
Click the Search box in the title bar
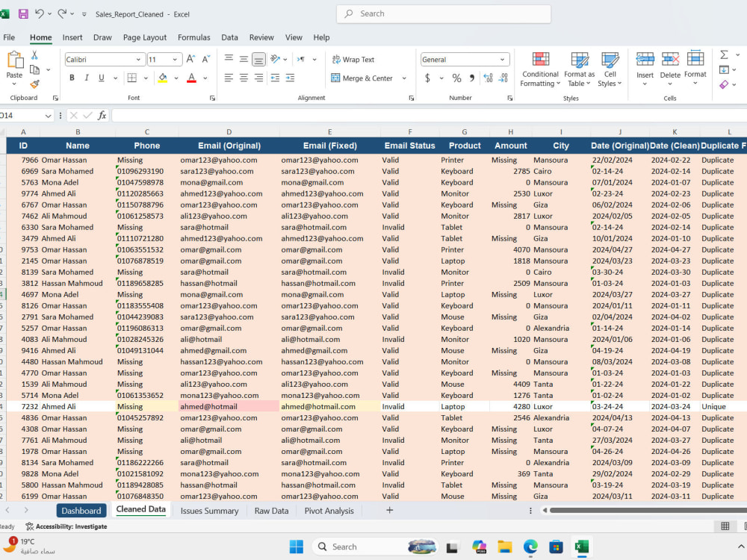click(444, 13)
